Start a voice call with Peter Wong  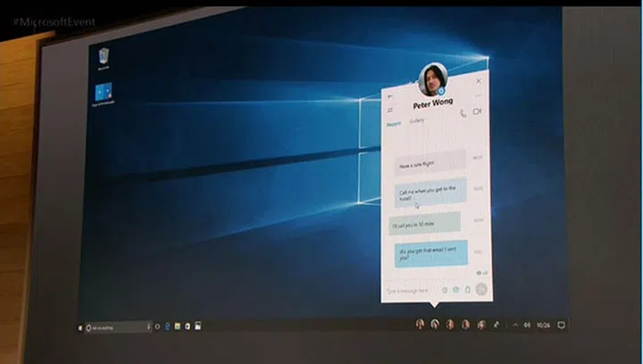point(462,112)
